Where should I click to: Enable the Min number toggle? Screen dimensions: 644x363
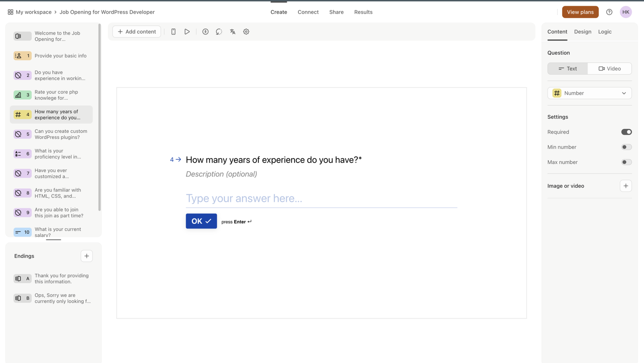(x=626, y=147)
